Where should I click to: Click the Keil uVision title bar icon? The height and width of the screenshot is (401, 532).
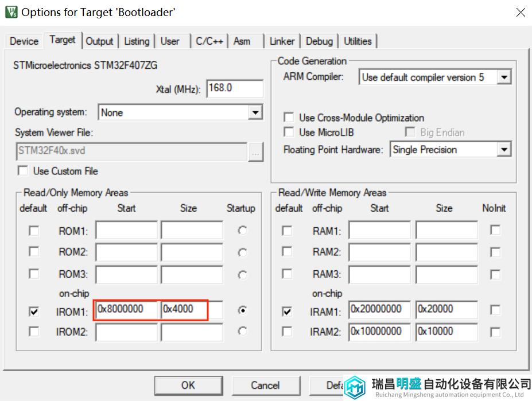click(x=11, y=12)
